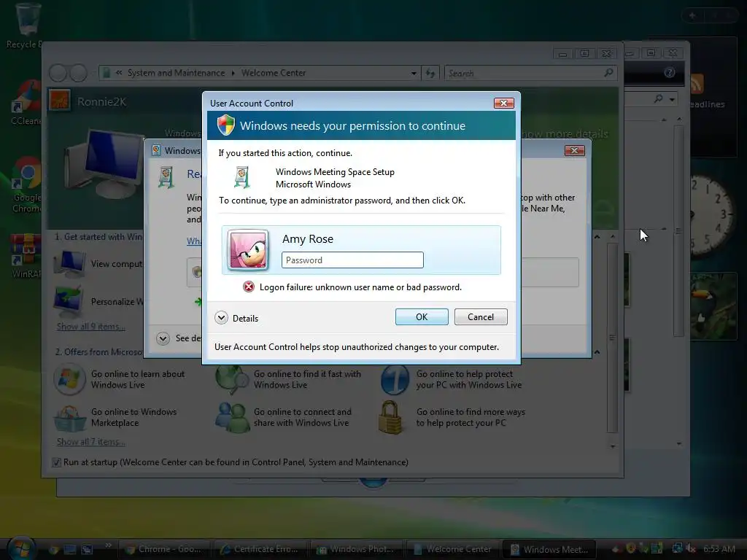This screenshot has height=560, width=747.
Task: Click the volume muted tray icon
Action: (x=690, y=548)
